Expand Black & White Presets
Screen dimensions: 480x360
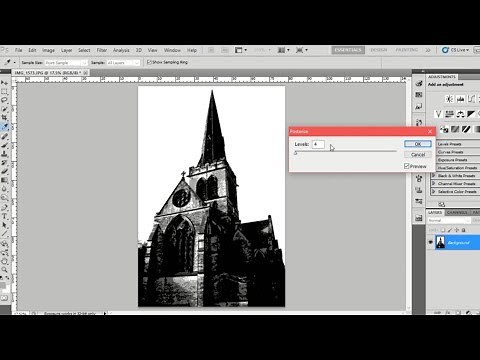[x=434, y=175]
